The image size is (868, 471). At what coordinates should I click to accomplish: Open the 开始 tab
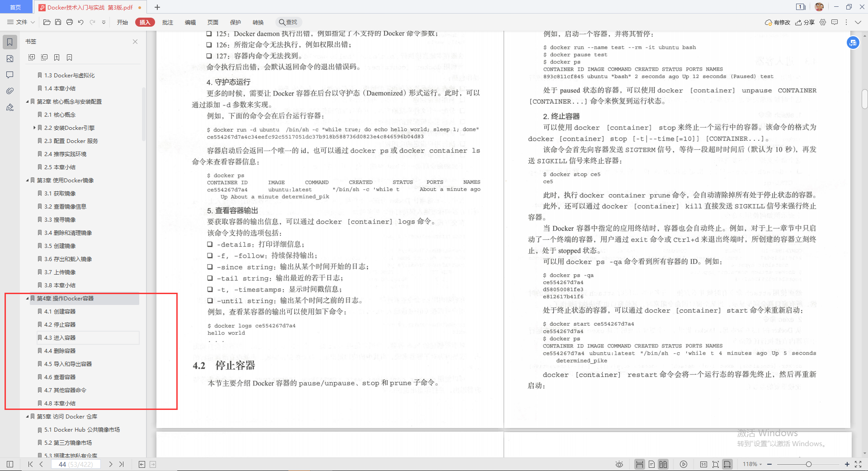click(x=123, y=22)
